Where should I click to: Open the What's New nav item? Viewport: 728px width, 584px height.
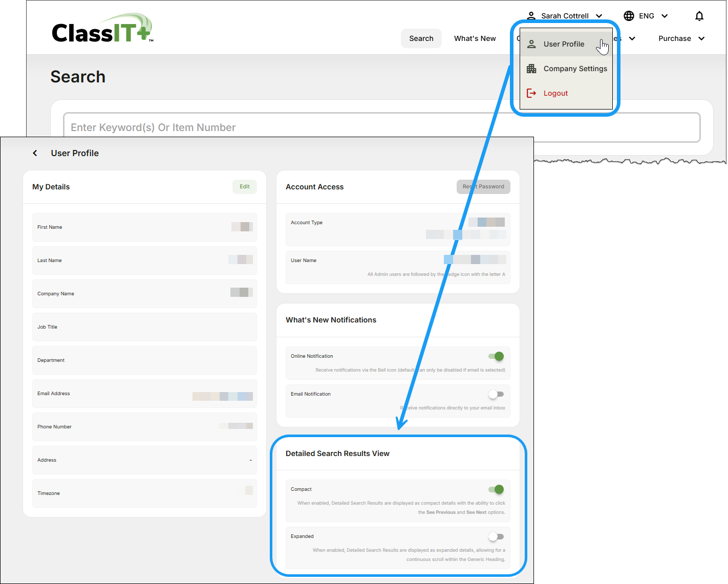point(475,38)
